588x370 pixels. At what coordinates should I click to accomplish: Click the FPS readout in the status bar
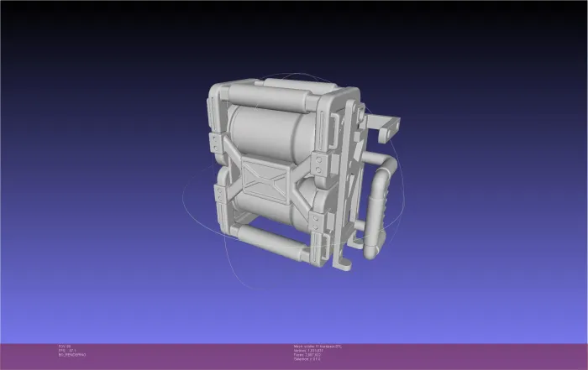click(67, 351)
